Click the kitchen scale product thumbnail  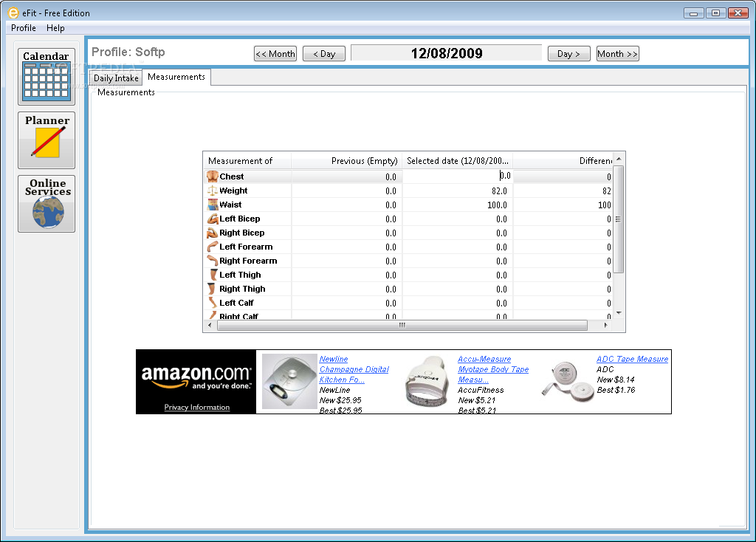[289, 382]
